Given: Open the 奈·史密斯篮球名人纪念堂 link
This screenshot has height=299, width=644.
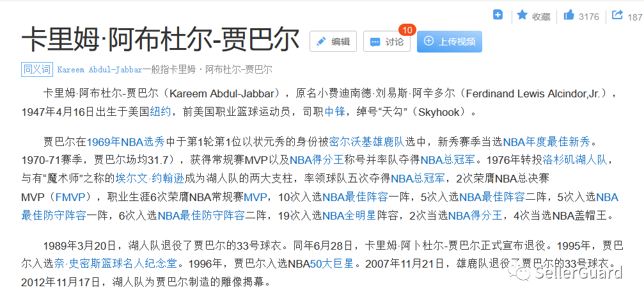Looking at the screenshot, I should click(116, 263).
